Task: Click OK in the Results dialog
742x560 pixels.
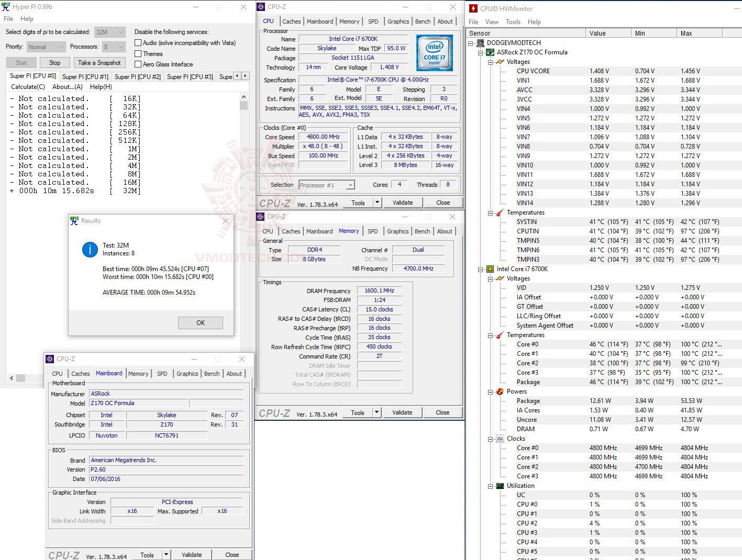Action: coord(201,323)
